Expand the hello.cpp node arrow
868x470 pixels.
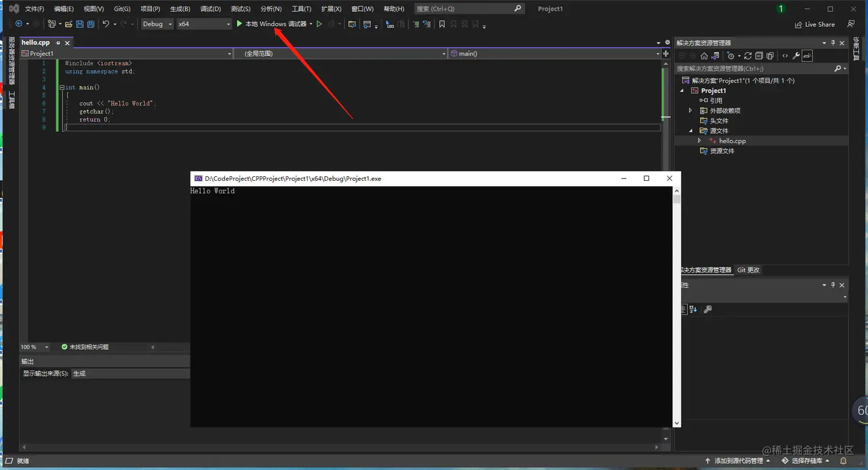(699, 141)
